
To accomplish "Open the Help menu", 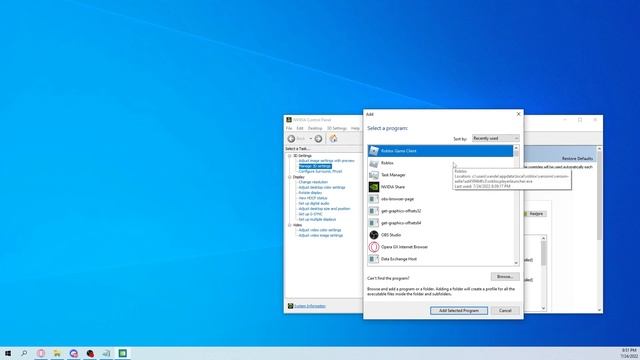I will (356, 128).
